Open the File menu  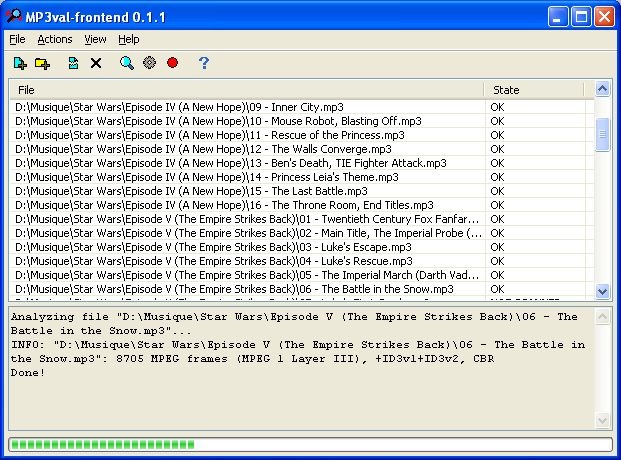[x=17, y=39]
